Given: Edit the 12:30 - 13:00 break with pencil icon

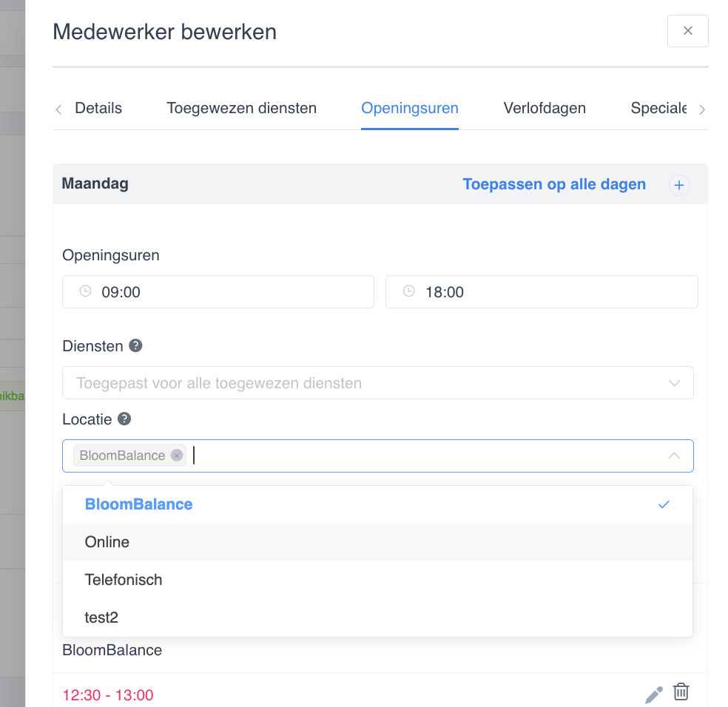Looking at the screenshot, I should [654, 694].
